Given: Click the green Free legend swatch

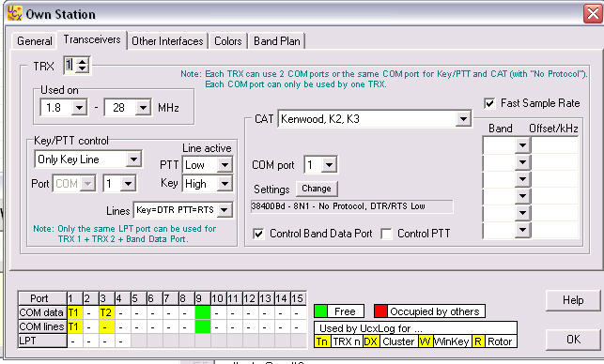Looking at the screenshot, I should click(x=321, y=311).
